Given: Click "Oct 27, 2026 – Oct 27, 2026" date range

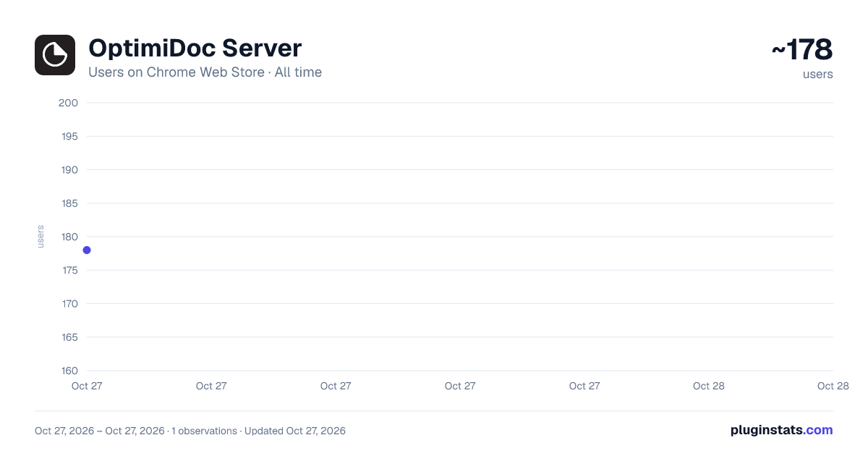Looking at the screenshot, I should [100, 431].
